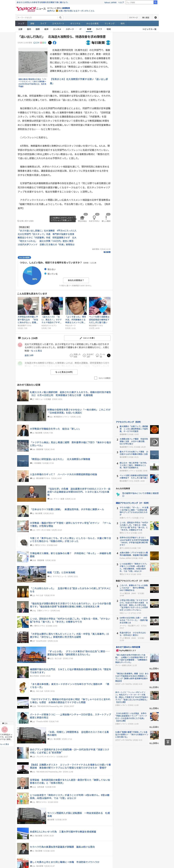Open 購入履歴 link
This screenshot has height=868, width=174.
146,18
